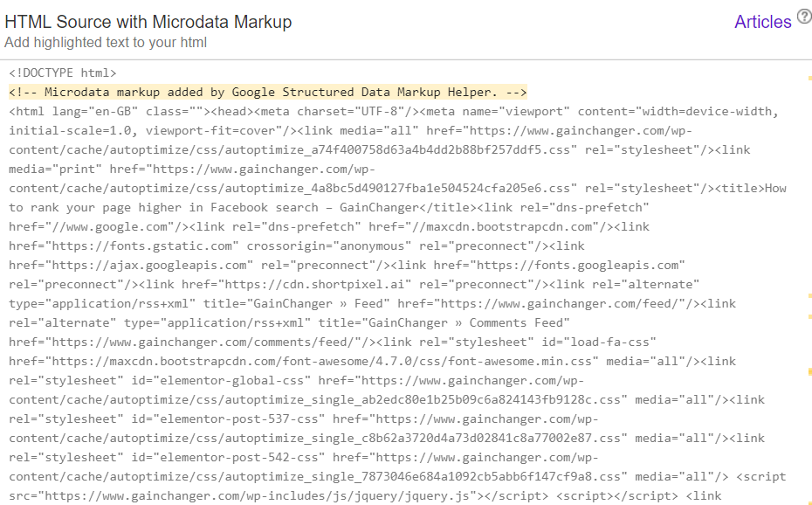812x505 pixels.
Task: Click the 'crossorigin="anonymous"' attribute
Action: [329, 246]
